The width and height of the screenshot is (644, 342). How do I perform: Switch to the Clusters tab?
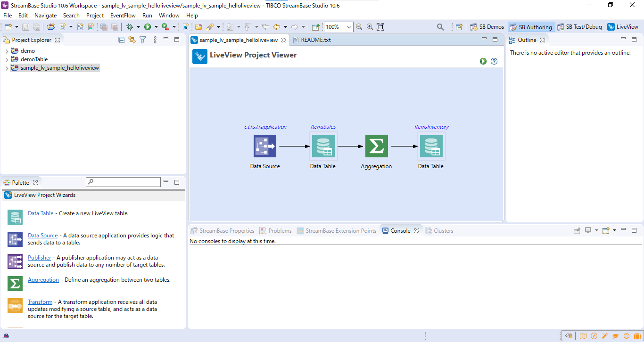[x=439, y=231]
